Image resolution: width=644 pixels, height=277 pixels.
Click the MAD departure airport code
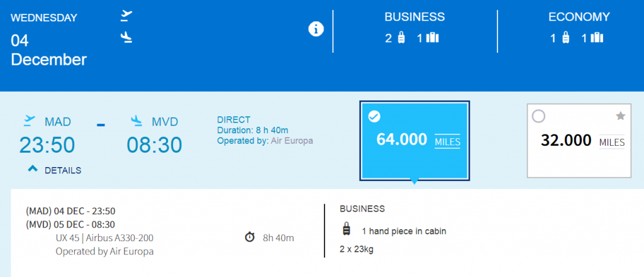[57, 122]
